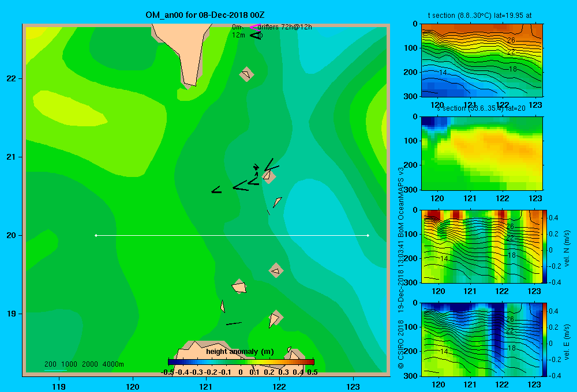
Task: Open the temperature section panel
Action: [482, 61]
